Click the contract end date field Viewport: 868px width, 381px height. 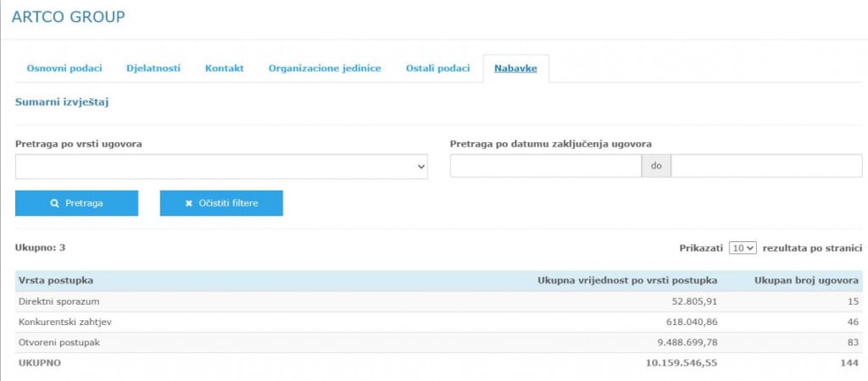tap(766, 167)
